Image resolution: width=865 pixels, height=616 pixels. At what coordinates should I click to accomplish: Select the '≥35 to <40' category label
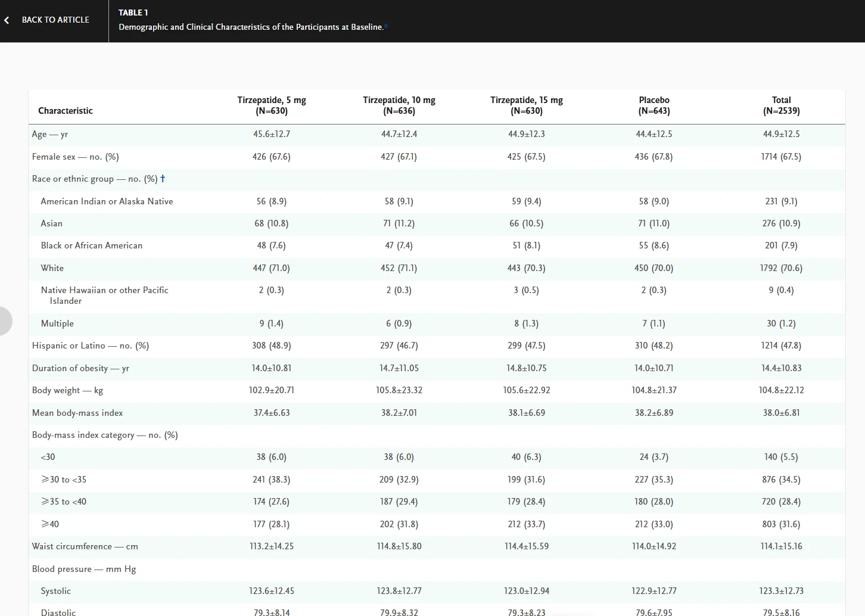coord(64,502)
